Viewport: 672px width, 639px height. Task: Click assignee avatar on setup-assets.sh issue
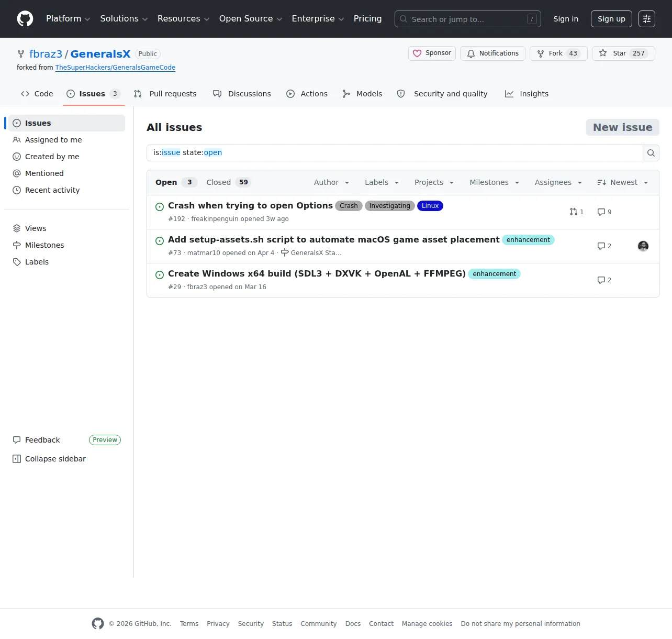coord(643,246)
